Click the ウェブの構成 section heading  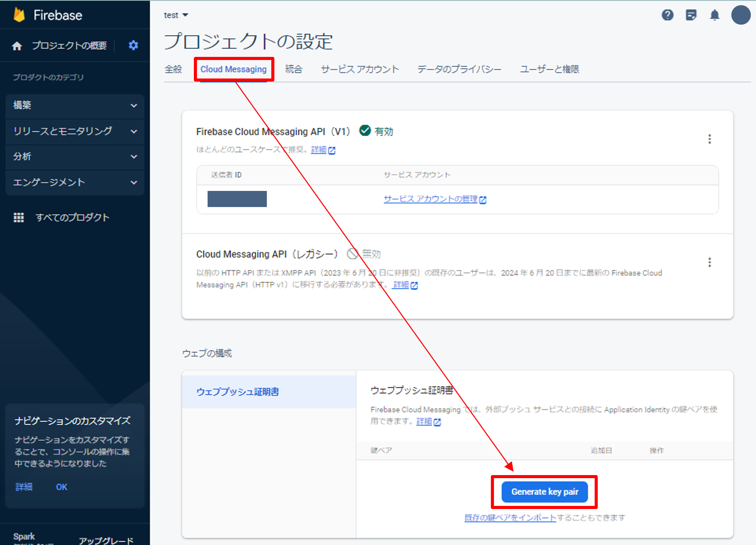[207, 353]
